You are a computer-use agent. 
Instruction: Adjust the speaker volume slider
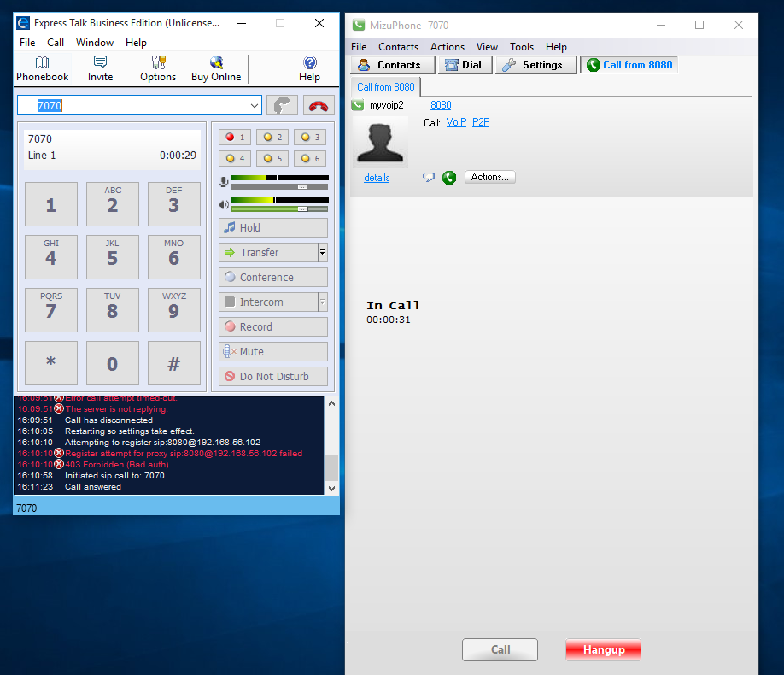(x=302, y=208)
